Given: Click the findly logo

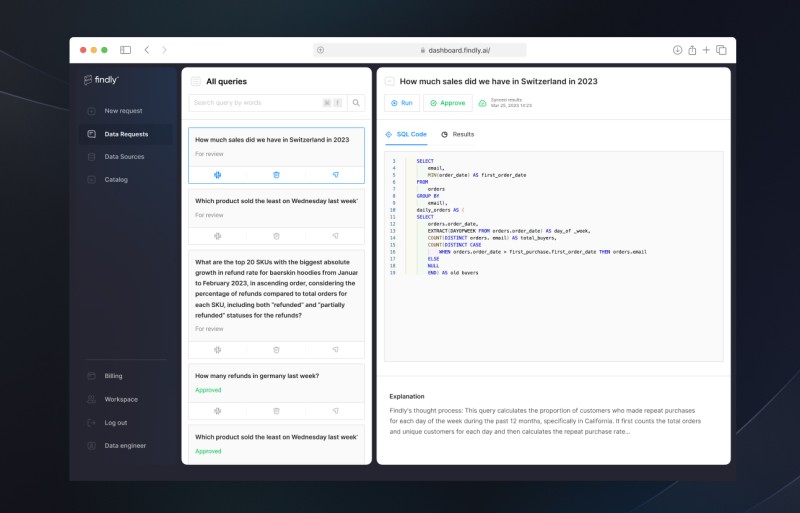Looking at the screenshot, I should click(101, 80).
